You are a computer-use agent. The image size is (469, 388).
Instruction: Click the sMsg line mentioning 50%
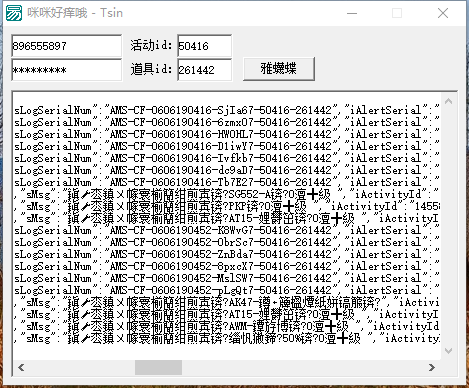[227, 338]
